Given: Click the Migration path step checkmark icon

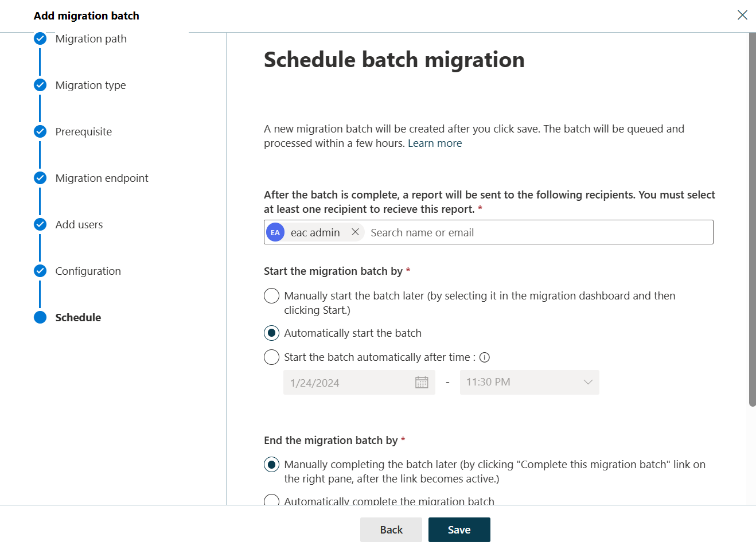Looking at the screenshot, I should [40, 38].
